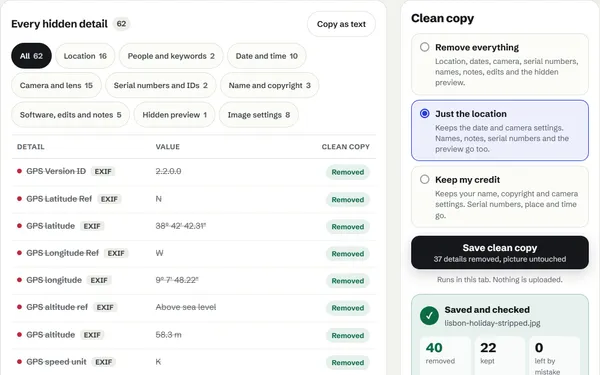The width and height of the screenshot is (600, 375).
Task: Click the value 2.2.0.0
Action: (168, 171)
